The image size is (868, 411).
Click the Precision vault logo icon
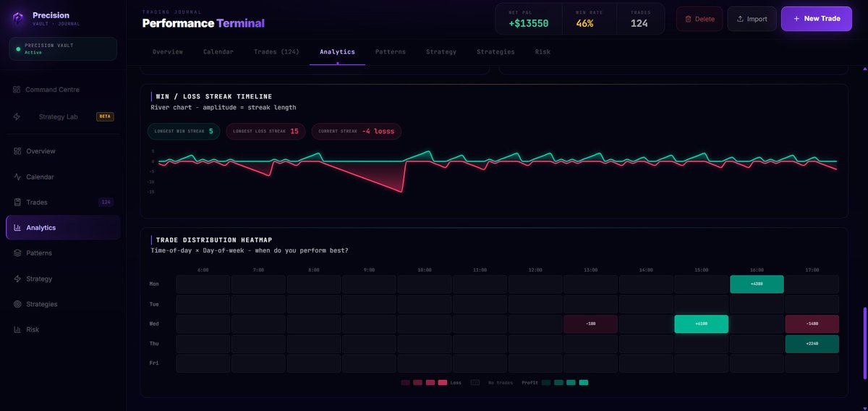(x=19, y=18)
